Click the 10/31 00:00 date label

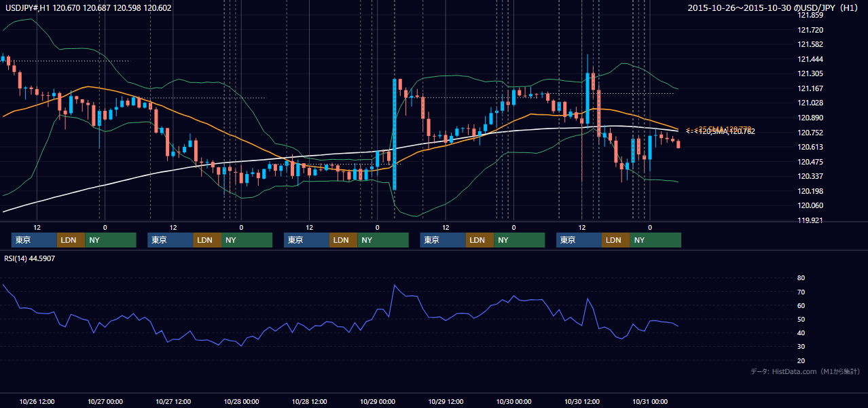tap(650, 401)
